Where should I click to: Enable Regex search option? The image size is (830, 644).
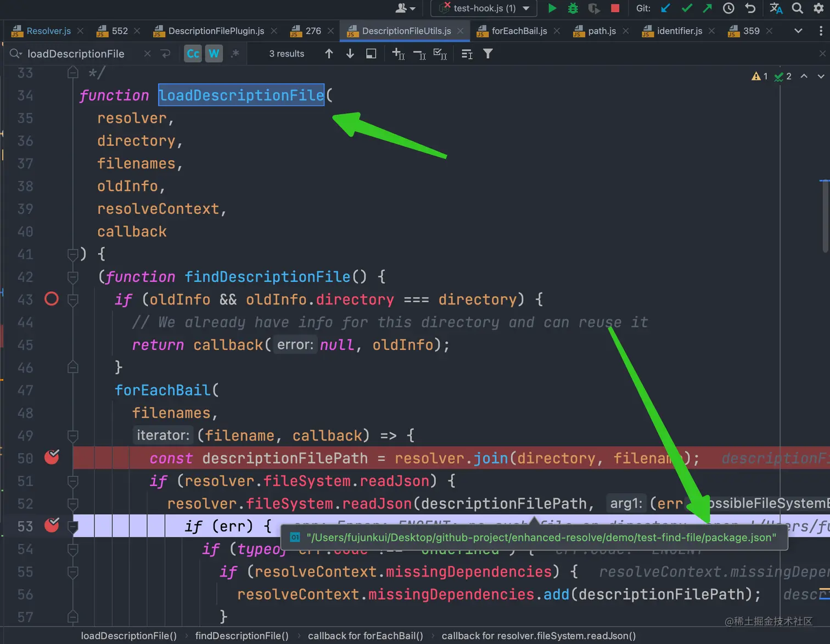[235, 54]
